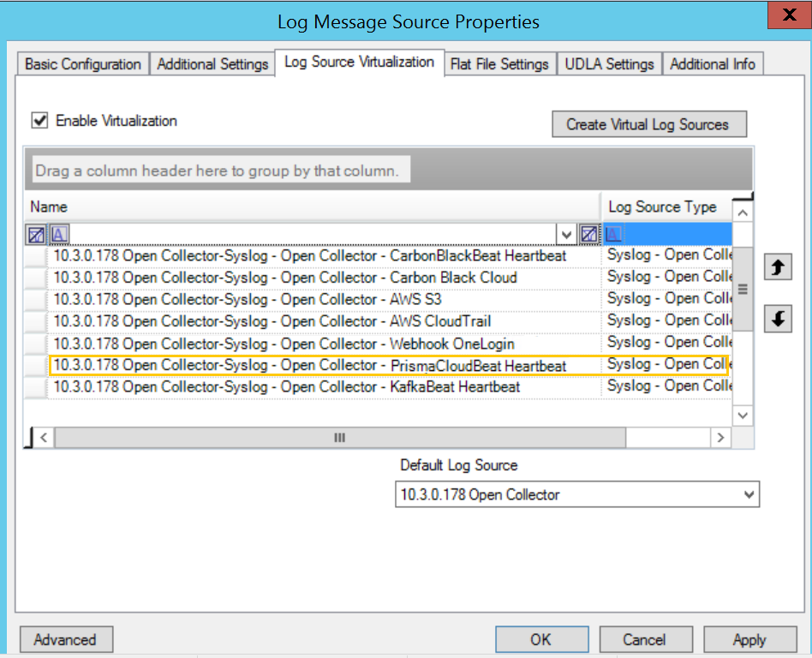Uncheck the Enable Virtualization checkbox
The height and width of the screenshot is (658, 812).
click(39, 121)
